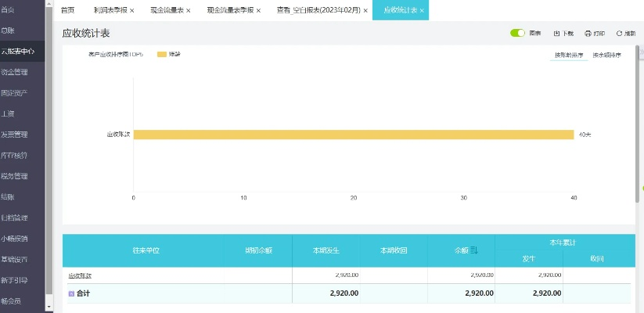Image resolution: width=644 pixels, height=313 pixels.
Task: Click the 打印 printer icon
Action: [x=588, y=34]
